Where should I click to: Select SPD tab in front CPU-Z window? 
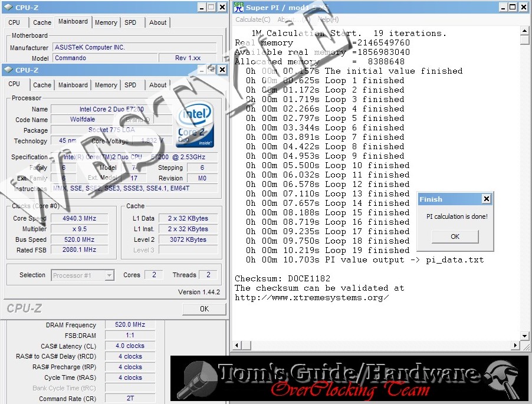pyautogui.click(x=130, y=85)
